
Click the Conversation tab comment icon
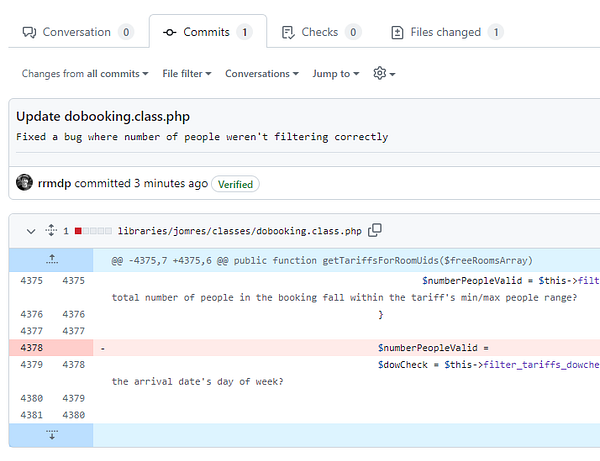tap(29, 33)
